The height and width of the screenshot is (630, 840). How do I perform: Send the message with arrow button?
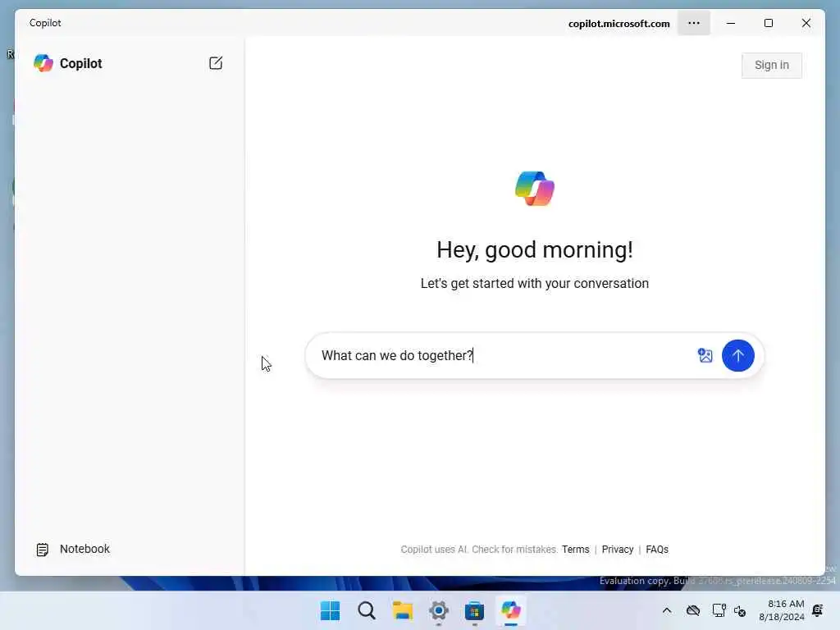click(x=737, y=355)
